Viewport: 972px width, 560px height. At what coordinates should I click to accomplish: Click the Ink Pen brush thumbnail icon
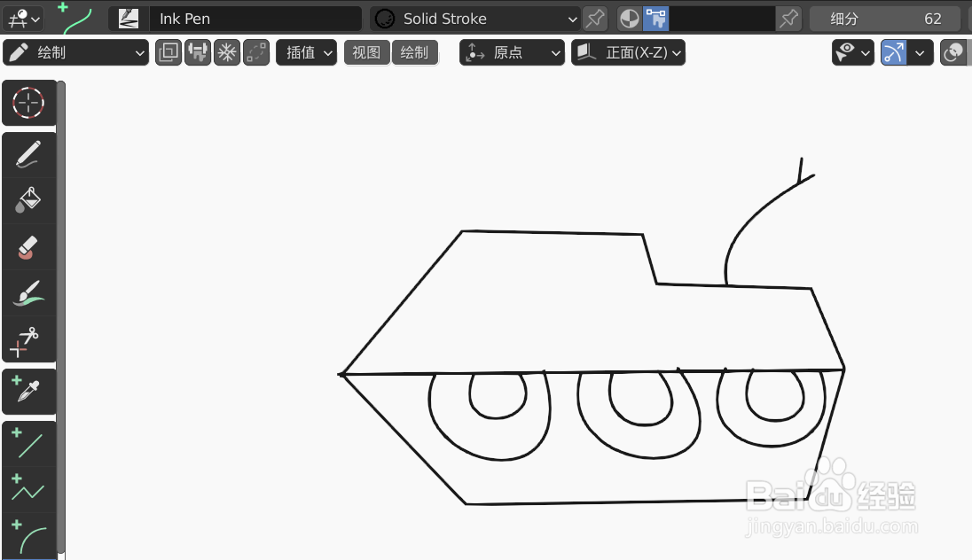(129, 19)
